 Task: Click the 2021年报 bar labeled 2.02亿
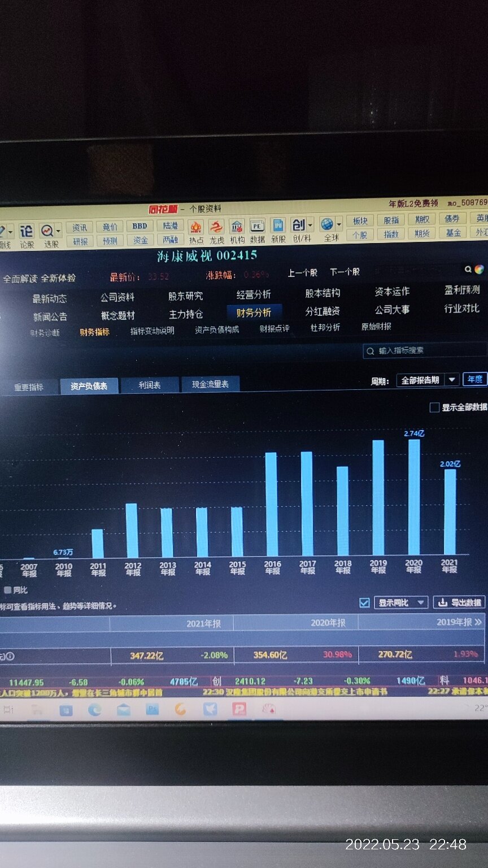coord(450,512)
